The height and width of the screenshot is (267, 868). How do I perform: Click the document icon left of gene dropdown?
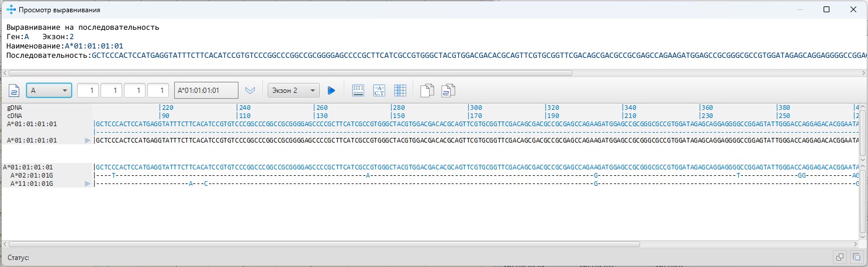pos(15,91)
